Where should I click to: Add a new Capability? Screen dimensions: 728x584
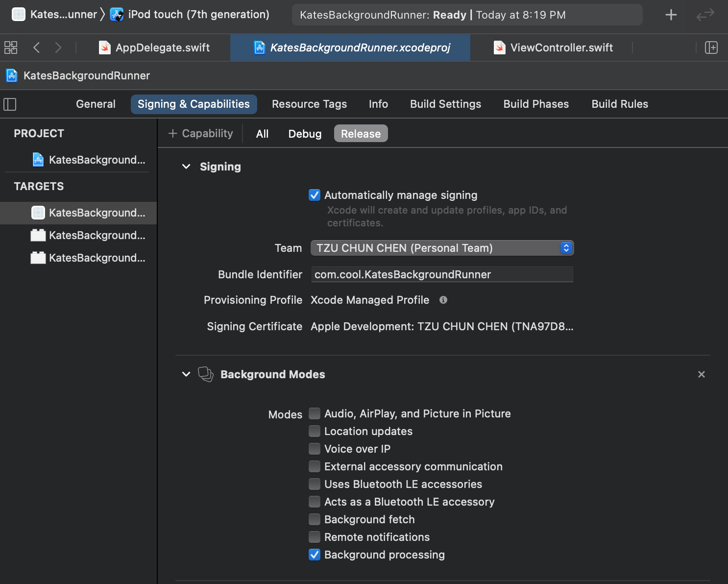coord(200,133)
